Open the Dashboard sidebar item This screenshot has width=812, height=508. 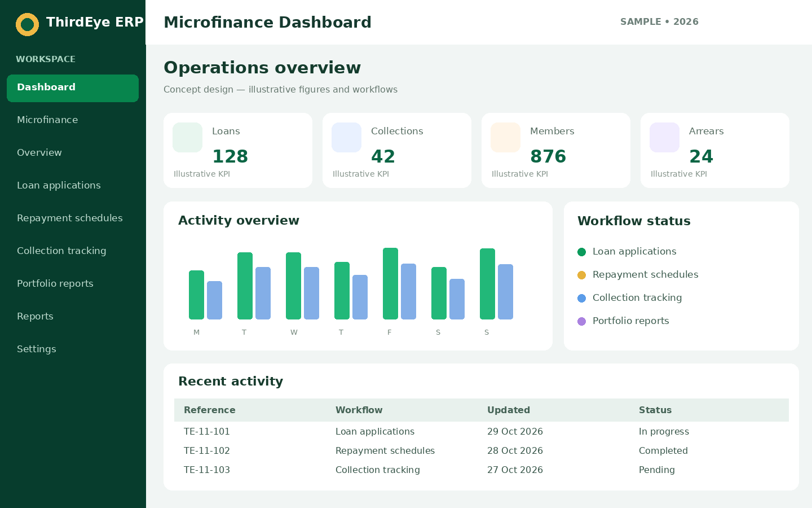tap(73, 88)
